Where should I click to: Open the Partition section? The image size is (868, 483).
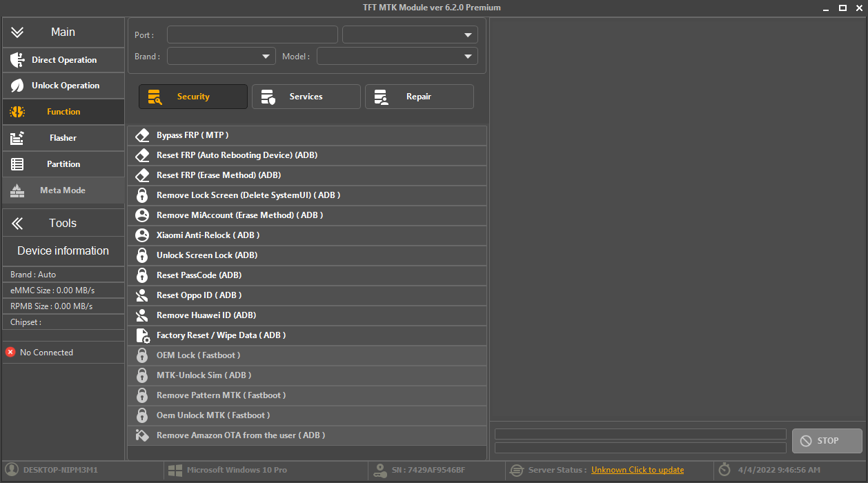click(x=18, y=164)
